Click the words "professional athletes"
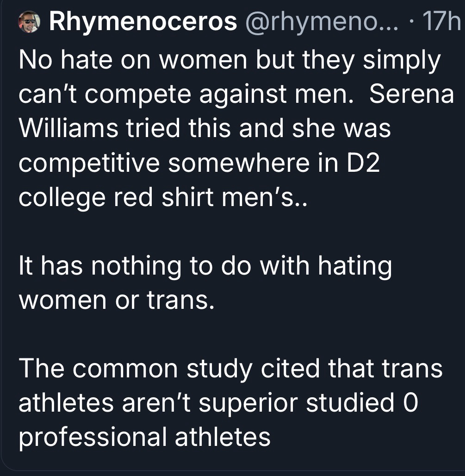This screenshot has width=465, height=476. 144,436
